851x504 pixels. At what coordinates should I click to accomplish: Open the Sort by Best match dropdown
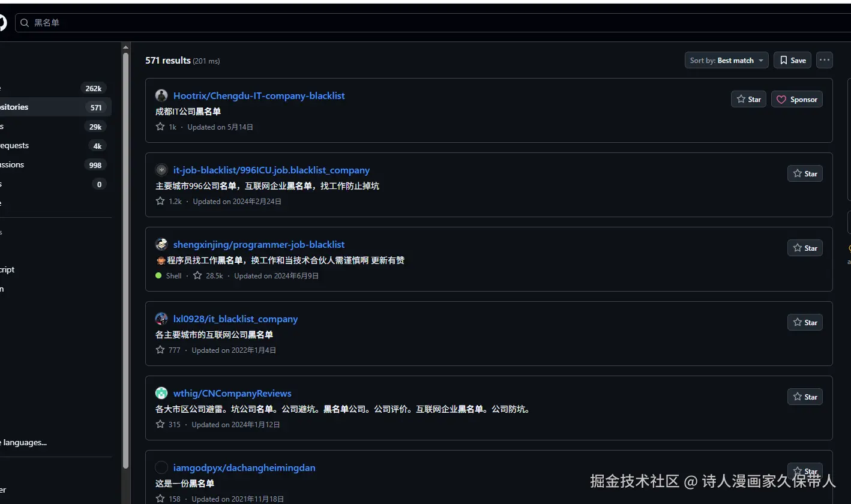tap(726, 60)
